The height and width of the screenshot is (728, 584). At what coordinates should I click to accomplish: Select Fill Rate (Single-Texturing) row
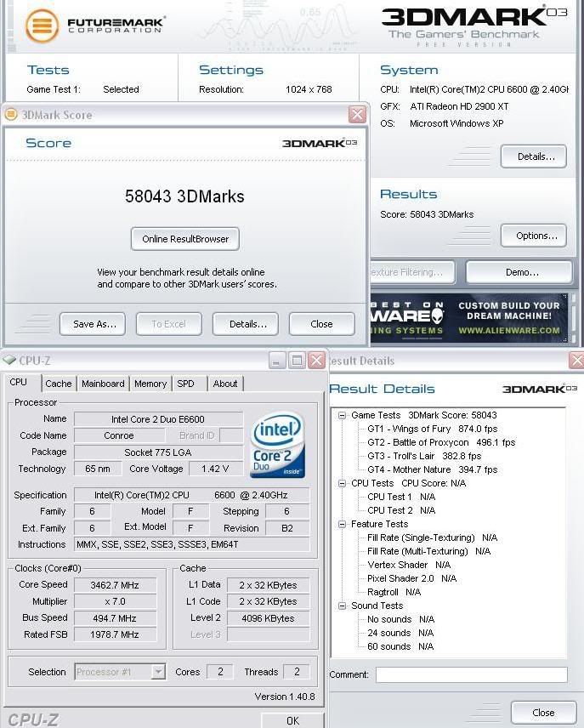432,537
